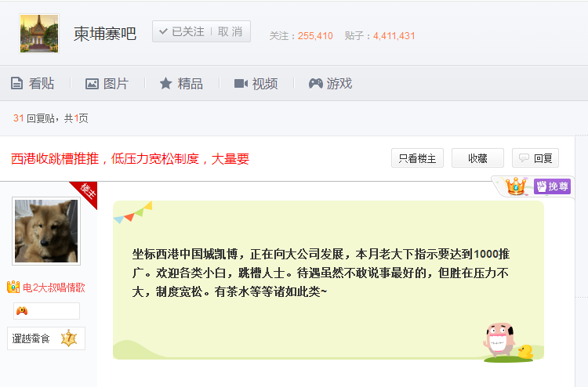
Task: Open the 视频 tab
Action: coord(256,84)
